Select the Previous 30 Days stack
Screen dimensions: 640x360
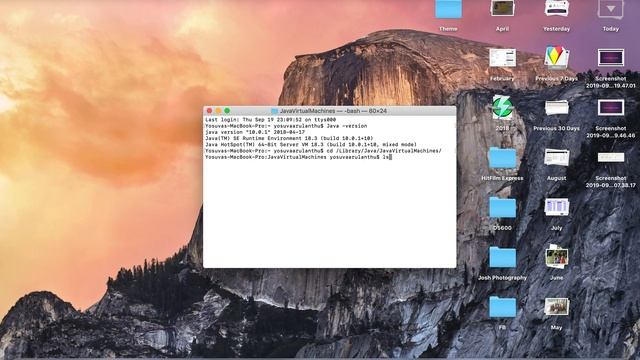pos(556,108)
